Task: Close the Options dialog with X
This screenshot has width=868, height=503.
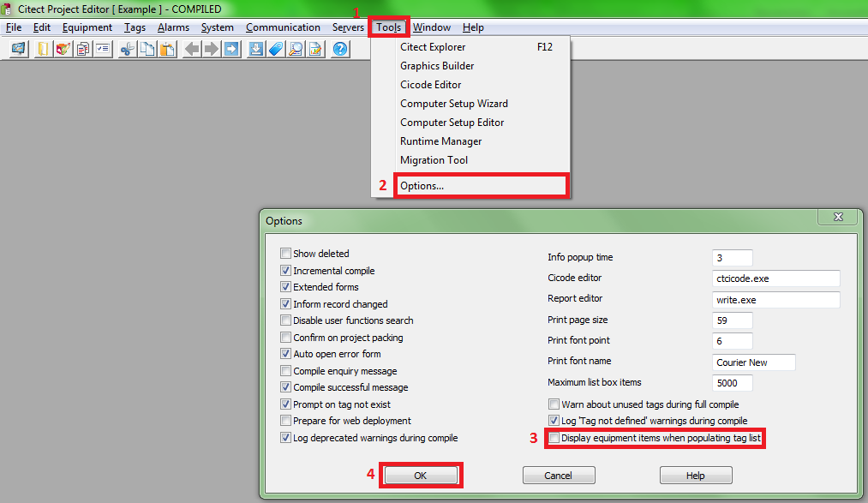Action: coord(838,217)
